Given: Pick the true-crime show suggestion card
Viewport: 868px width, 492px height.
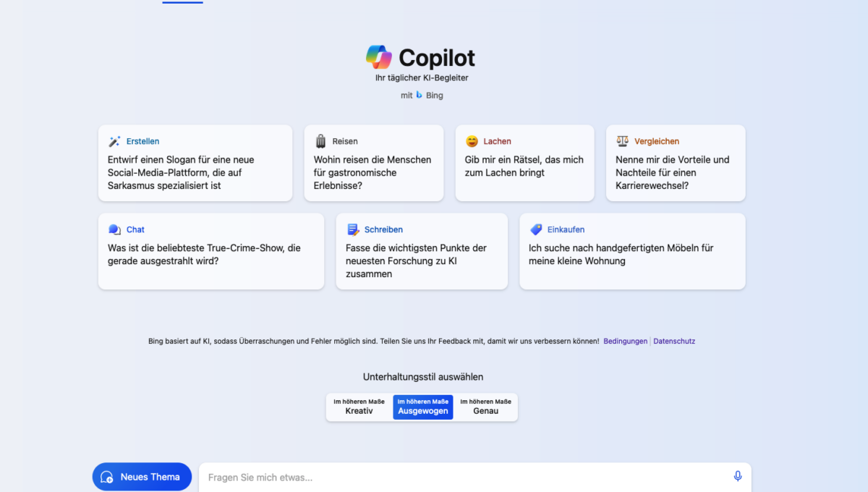Looking at the screenshot, I should tap(211, 251).
